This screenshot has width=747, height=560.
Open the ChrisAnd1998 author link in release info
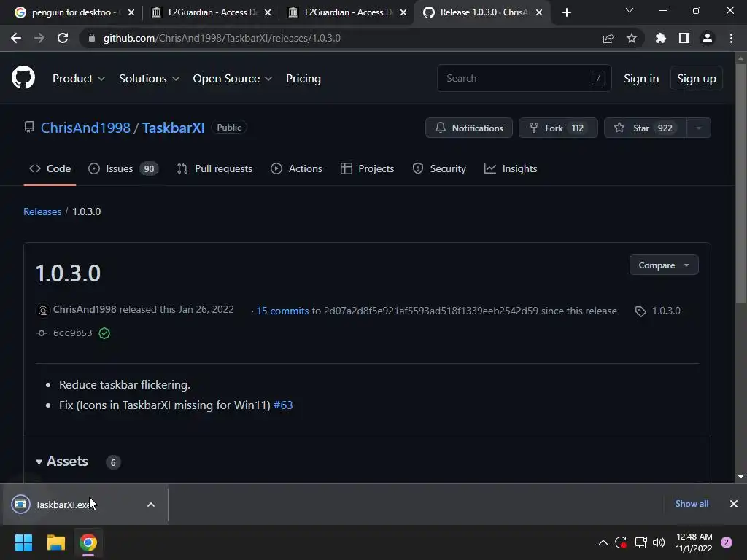click(x=85, y=309)
